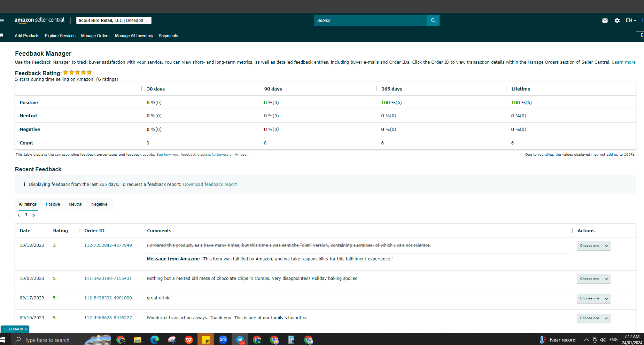
Task: Open Sticky Notes from the taskbar
Action: point(205,339)
